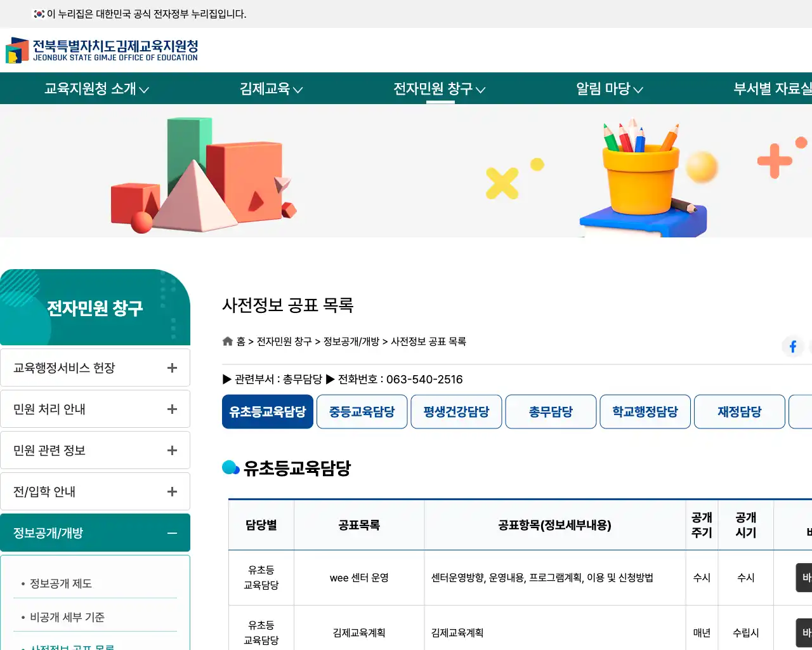Screen dimensions: 812x650
Task: Open 전자민원 창구 dropdown menu
Action: (x=440, y=89)
